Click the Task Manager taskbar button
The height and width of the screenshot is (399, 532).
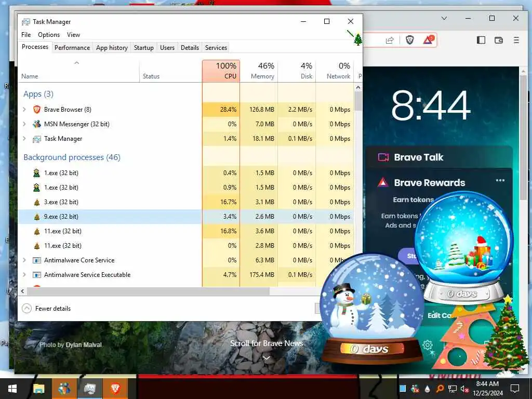click(x=89, y=389)
